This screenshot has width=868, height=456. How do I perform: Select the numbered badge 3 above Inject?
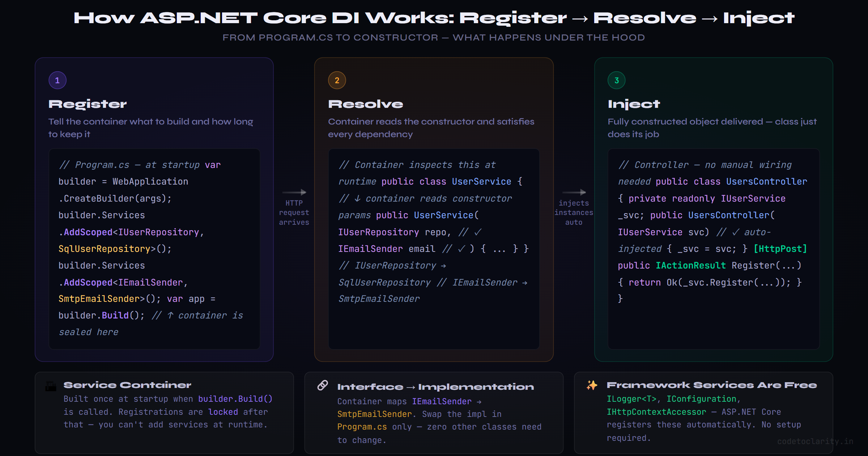click(616, 80)
